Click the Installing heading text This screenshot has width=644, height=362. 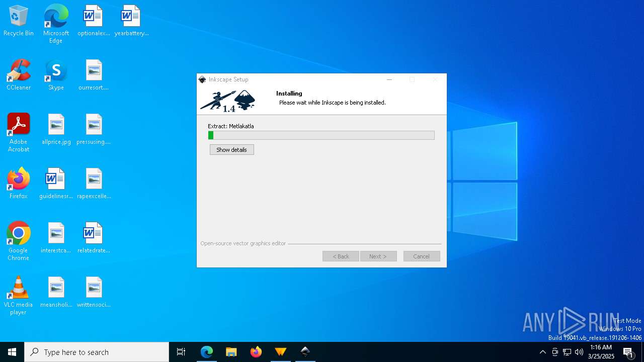point(289,94)
